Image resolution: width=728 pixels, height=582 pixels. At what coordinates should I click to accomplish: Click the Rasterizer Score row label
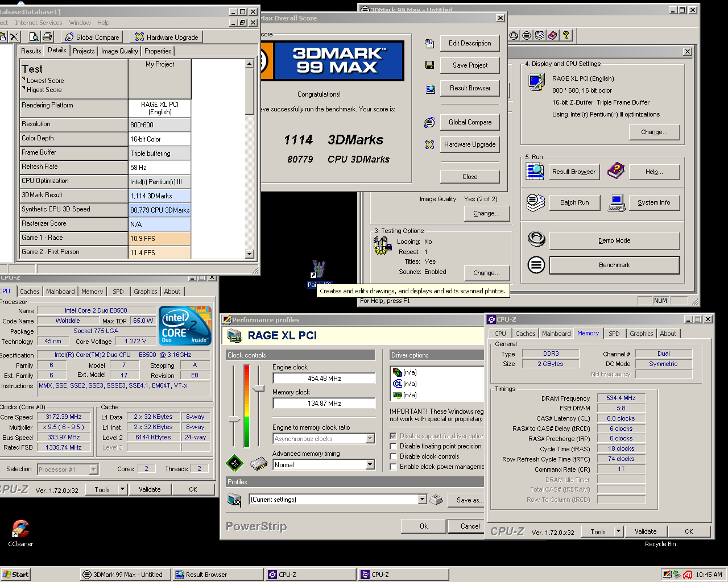73,224
